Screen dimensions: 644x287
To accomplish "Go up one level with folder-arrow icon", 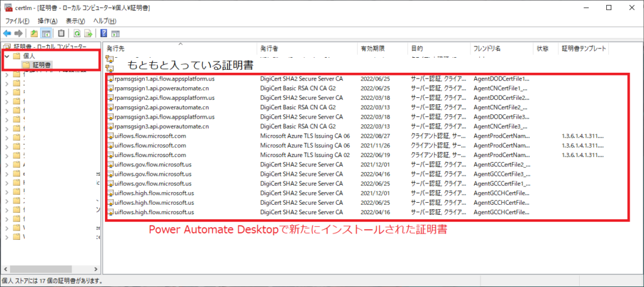I will point(34,34).
